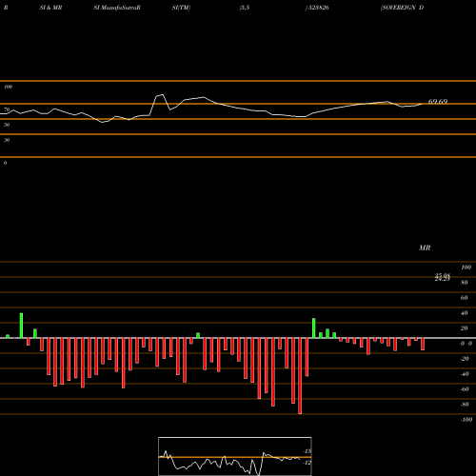Click the ')523826' code in the header
This screenshot has width=476, height=476.
317,8
